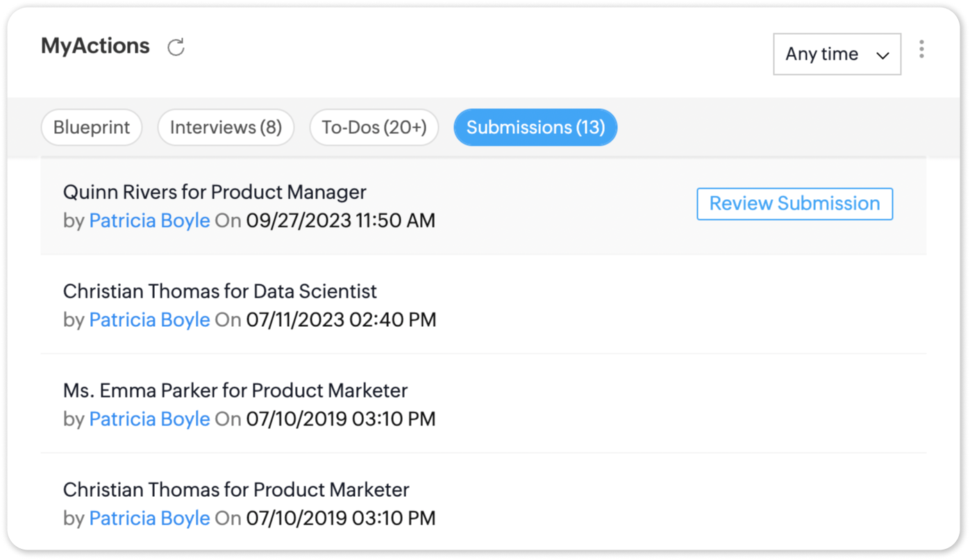Click the refresh icon beside MyActions

(x=176, y=47)
